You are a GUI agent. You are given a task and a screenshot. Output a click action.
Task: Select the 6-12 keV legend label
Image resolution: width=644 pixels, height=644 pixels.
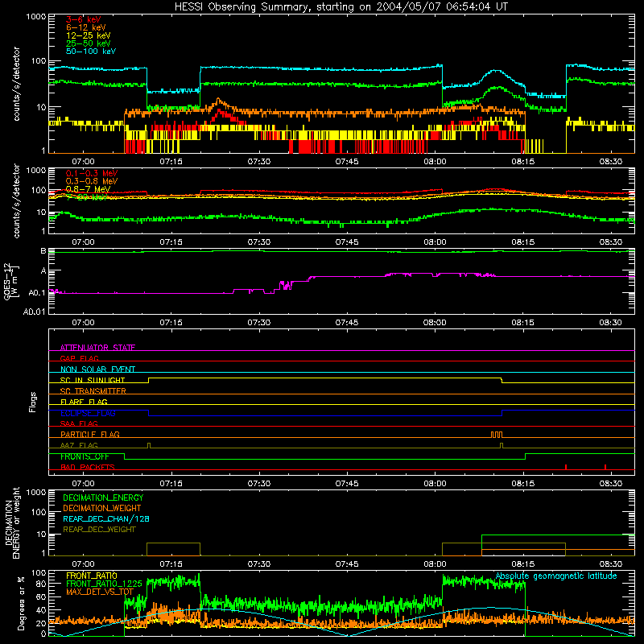click(x=85, y=27)
